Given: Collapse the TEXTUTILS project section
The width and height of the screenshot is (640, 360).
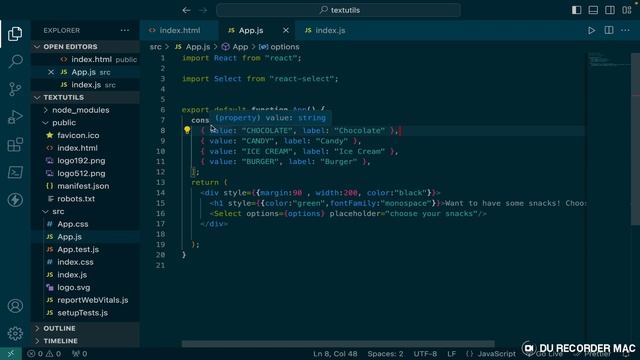Looking at the screenshot, I should click(x=85, y=98).
